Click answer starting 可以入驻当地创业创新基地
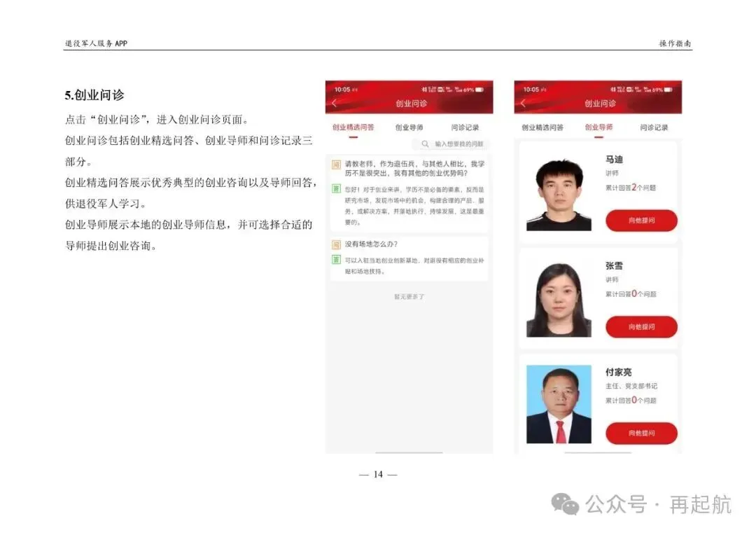Image resolution: width=756 pixels, height=535 pixels. (414, 266)
